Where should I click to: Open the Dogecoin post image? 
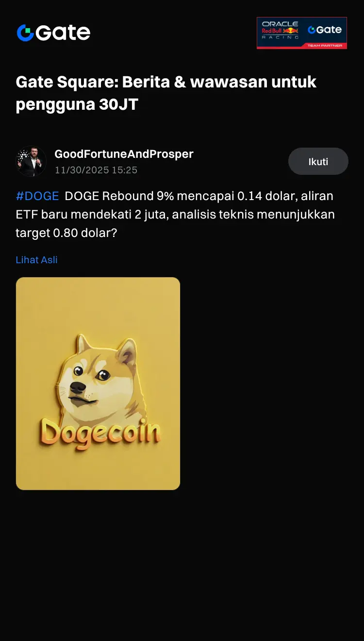[98, 384]
